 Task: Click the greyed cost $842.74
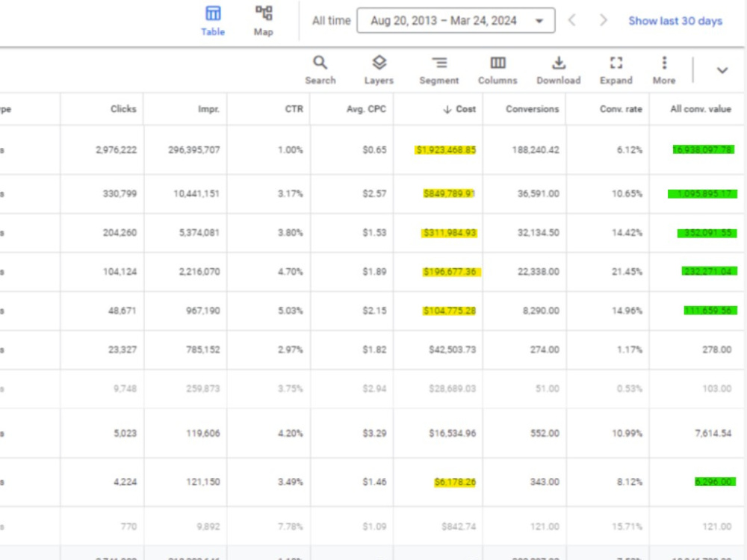coord(459,526)
